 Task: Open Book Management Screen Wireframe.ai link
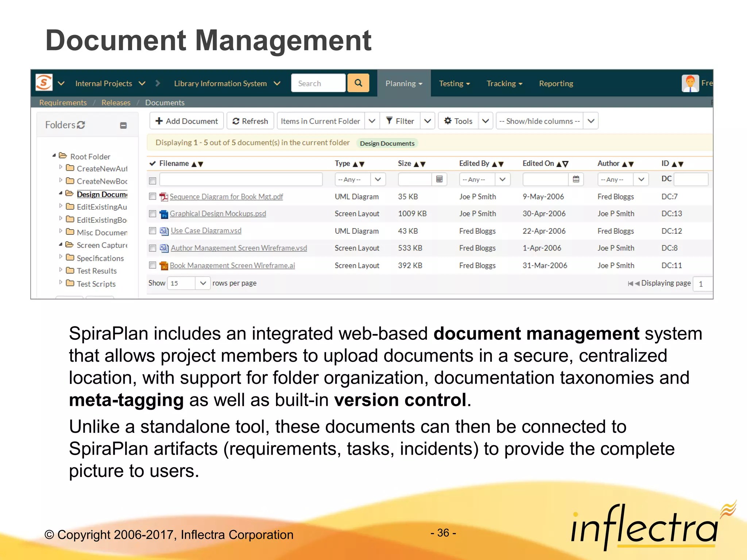tap(232, 266)
